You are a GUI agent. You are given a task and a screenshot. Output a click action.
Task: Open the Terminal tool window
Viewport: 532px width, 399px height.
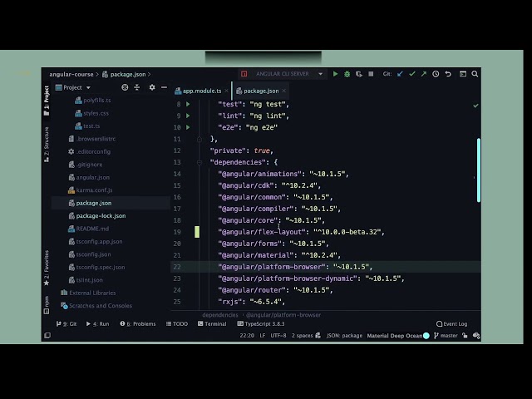click(x=212, y=323)
